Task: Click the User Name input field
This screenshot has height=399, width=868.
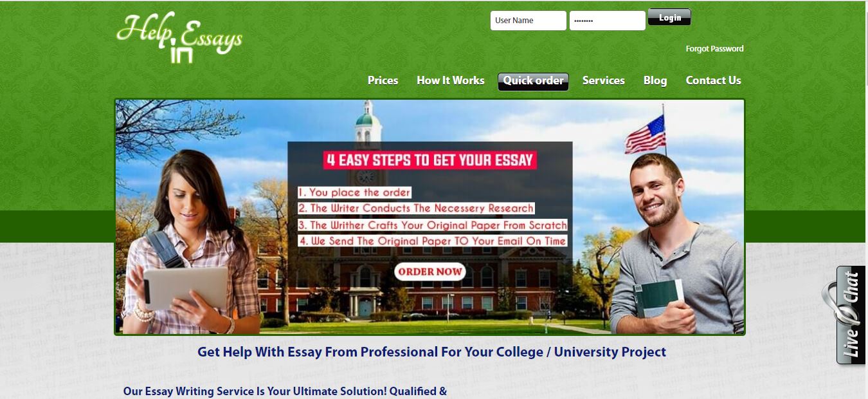Action: click(x=529, y=21)
